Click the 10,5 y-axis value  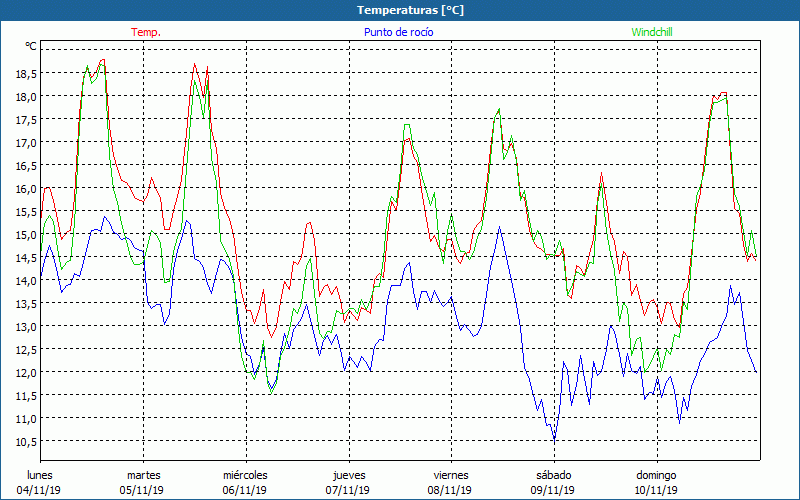tap(26, 441)
